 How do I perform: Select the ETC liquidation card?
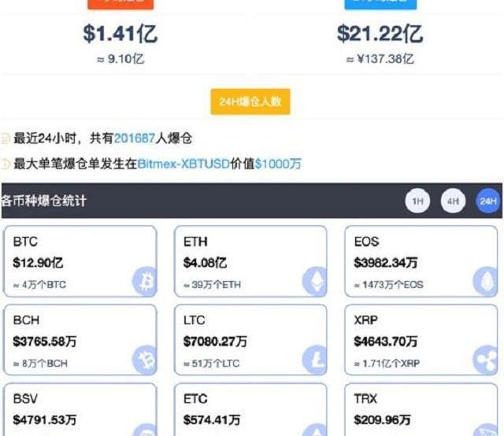click(250, 409)
